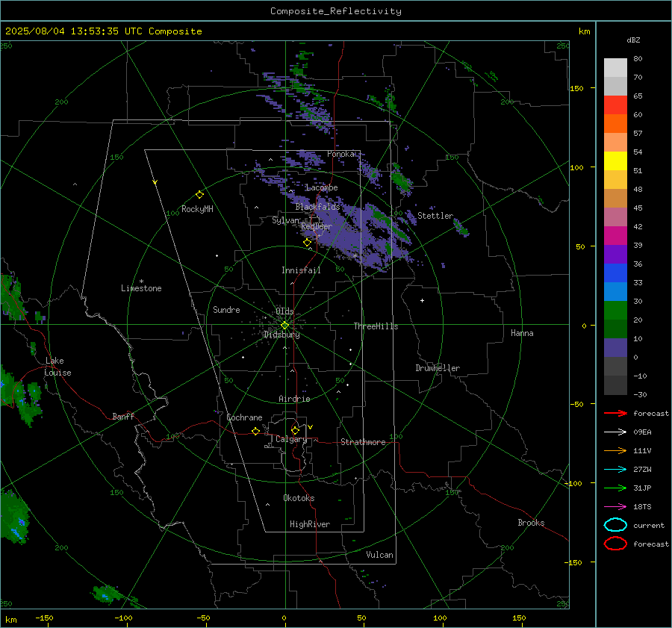Select the Drumheller map label
This screenshot has width=672, height=628.
coord(438,368)
